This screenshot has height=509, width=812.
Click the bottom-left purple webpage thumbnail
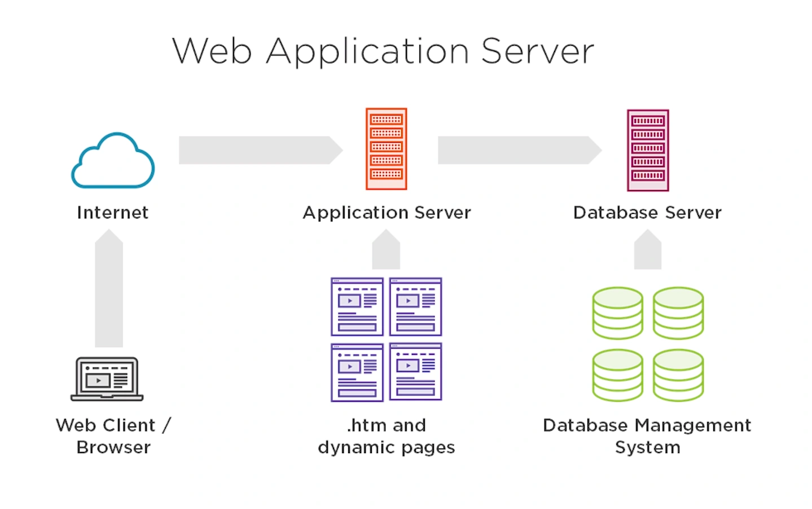(357, 372)
